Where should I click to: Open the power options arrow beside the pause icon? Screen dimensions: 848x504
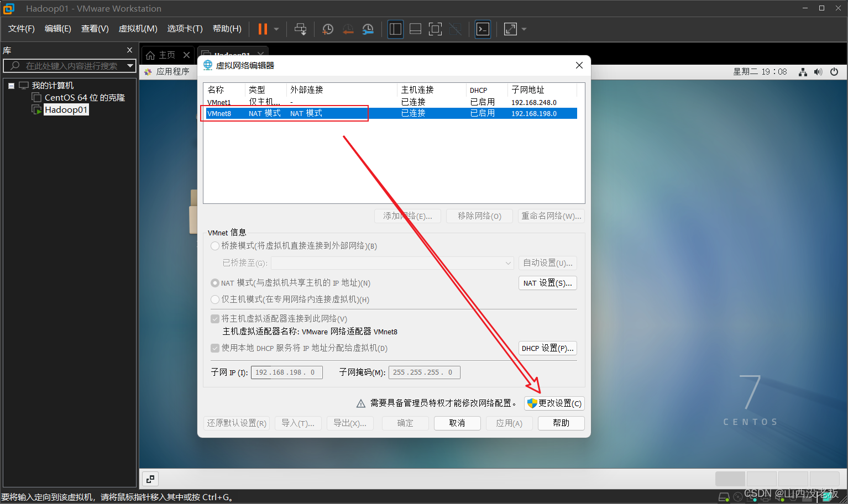[276, 29]
